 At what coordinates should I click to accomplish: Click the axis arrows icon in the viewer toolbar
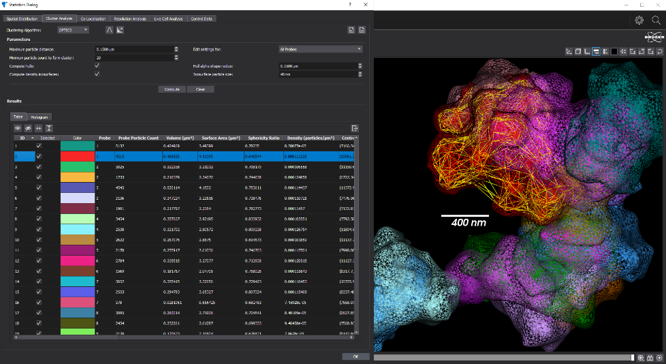[569, 51]
